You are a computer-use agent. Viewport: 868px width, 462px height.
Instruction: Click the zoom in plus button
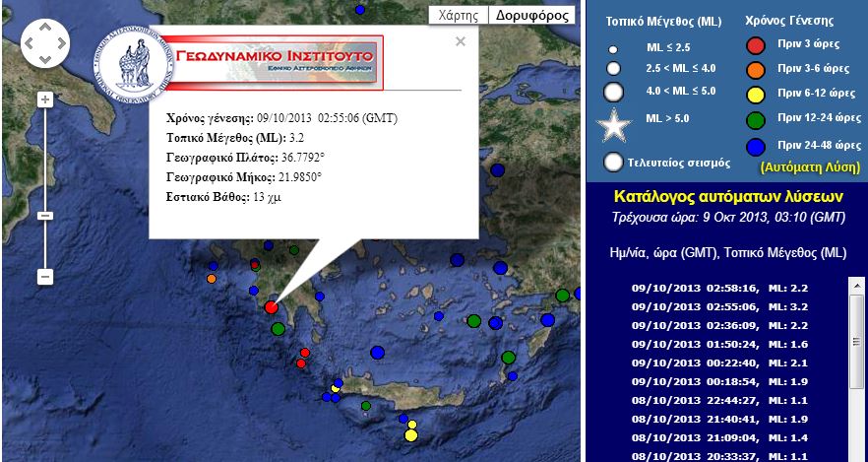(44, 99)
